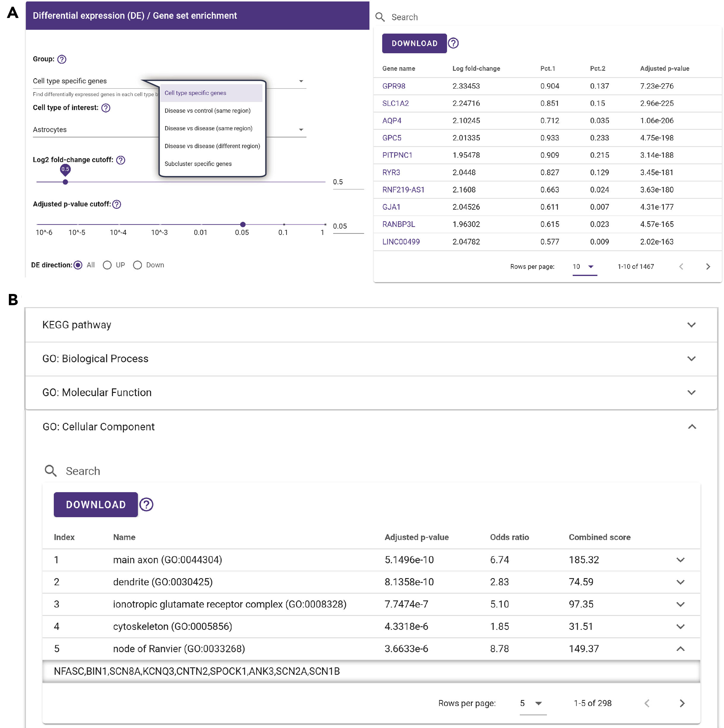The width and height of the screenshot is (724, 728).
Task: Click help icon for Log2 fold-change cutoff
Action: tap(121, 160)
